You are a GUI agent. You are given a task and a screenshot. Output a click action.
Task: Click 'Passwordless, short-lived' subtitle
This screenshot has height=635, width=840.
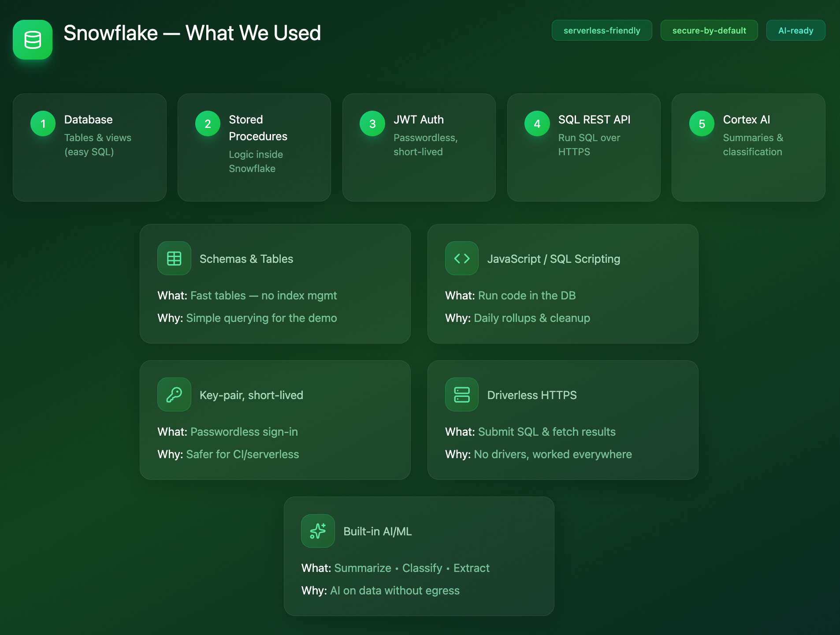pyautogui.click(x=426, y=145)
